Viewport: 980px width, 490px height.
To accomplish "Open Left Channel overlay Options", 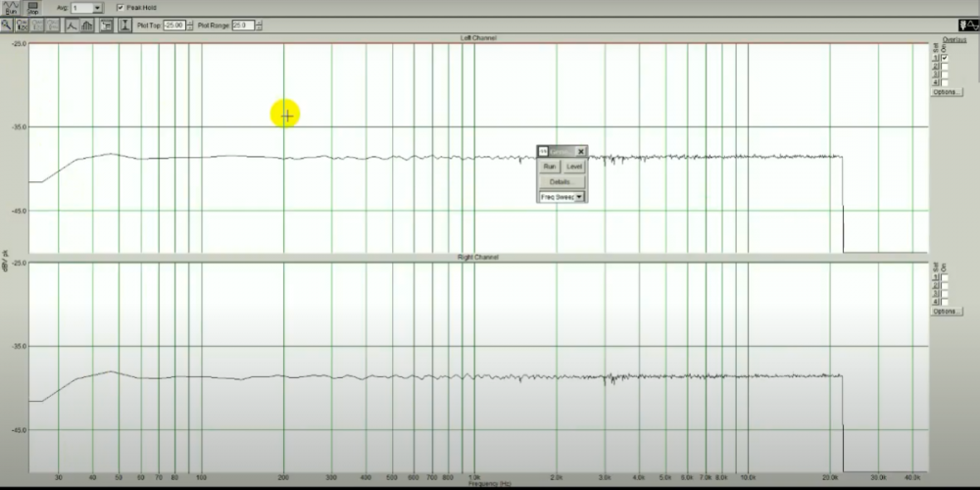I will click(945, 92).
